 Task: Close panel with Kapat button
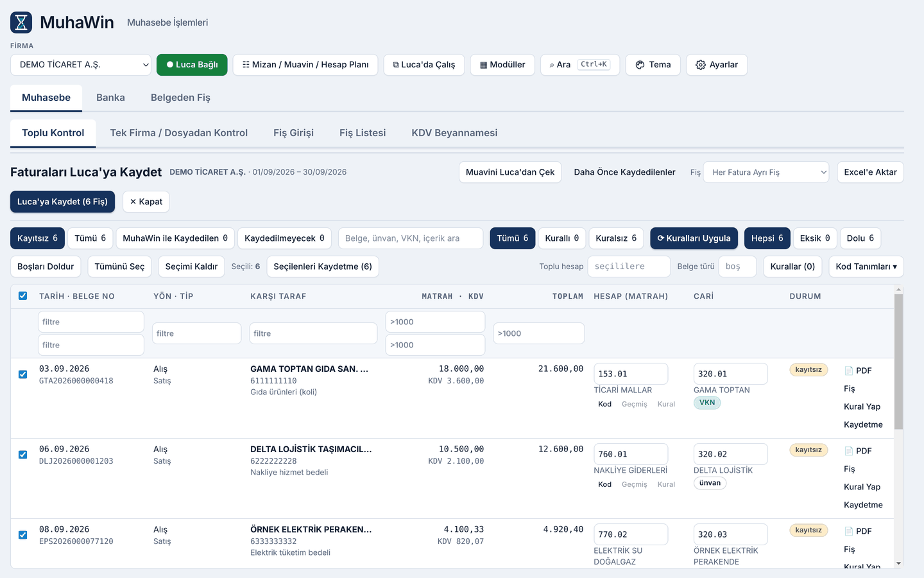[x=146, y=202]
